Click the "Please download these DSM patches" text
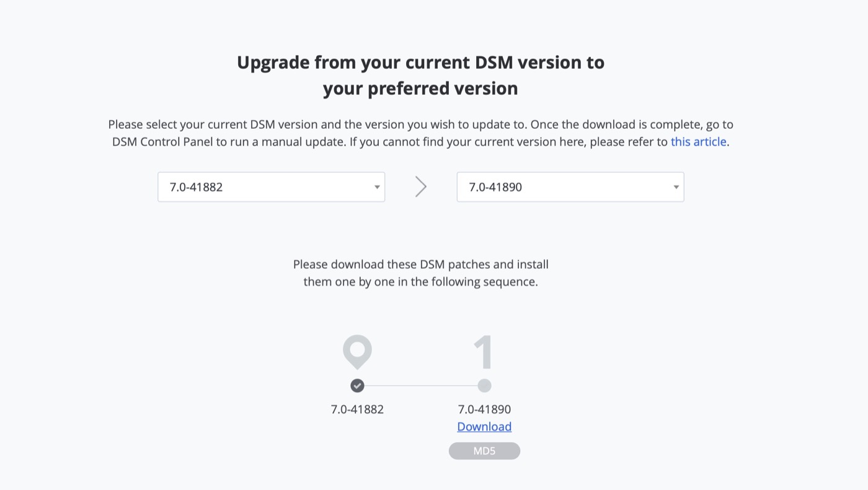The height and width of the screenshot is (490, 868). pyautogui.click(x=420, y=265)
